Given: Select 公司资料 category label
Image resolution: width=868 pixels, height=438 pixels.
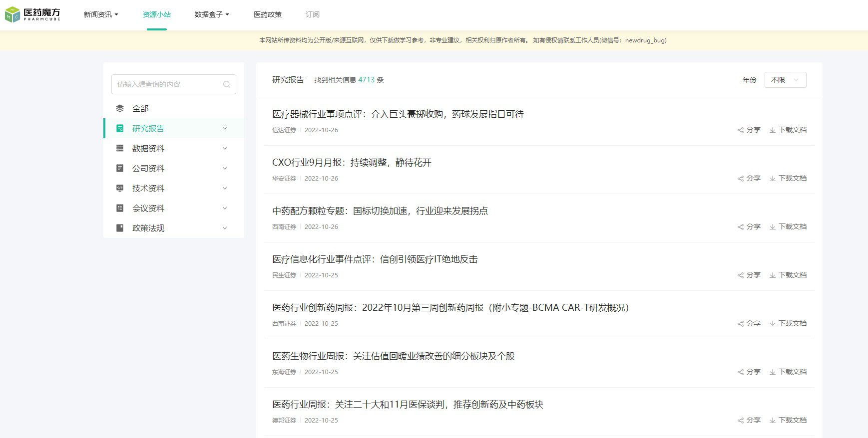Looking at the screenshot, I should click(148, 168).
